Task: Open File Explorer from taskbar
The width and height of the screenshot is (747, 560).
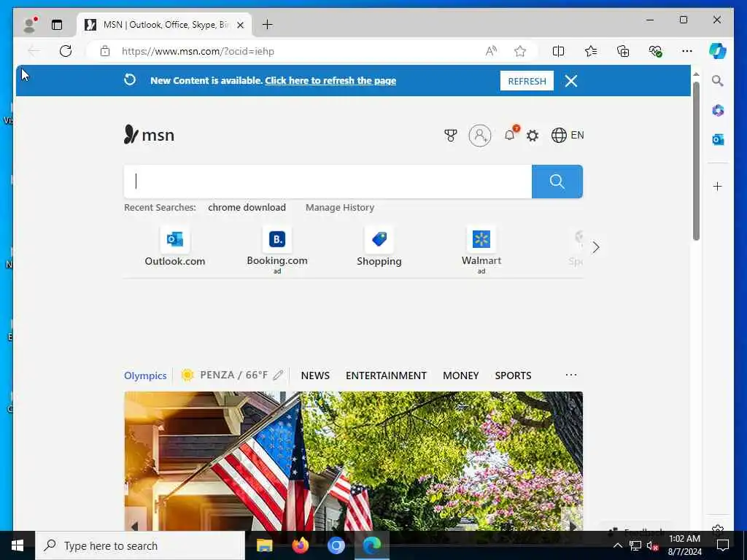Action: click(264, 545)
